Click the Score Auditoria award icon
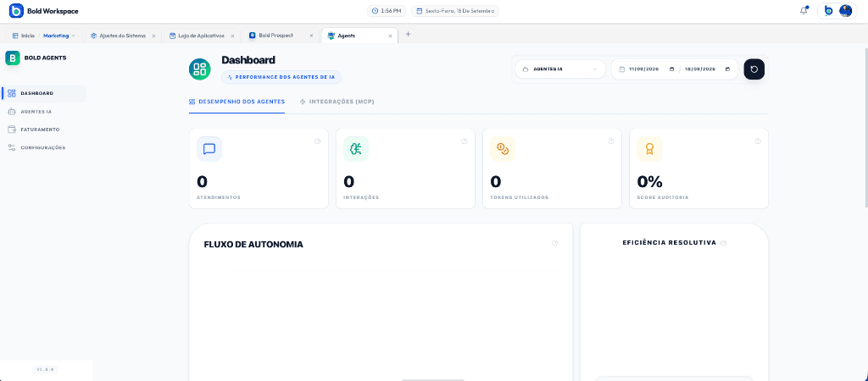Image resolution: width=868 pixels, height=381 pixels. [649, 149]
